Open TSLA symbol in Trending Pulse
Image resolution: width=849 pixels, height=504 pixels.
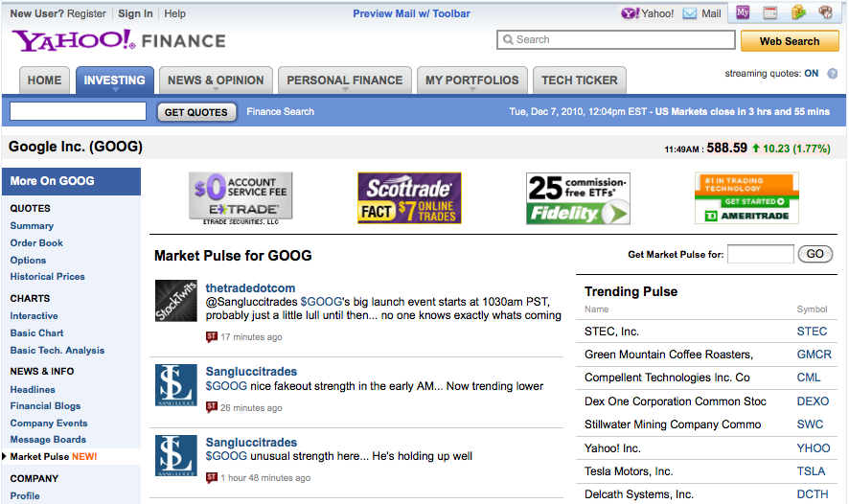(x=811, y=471)
